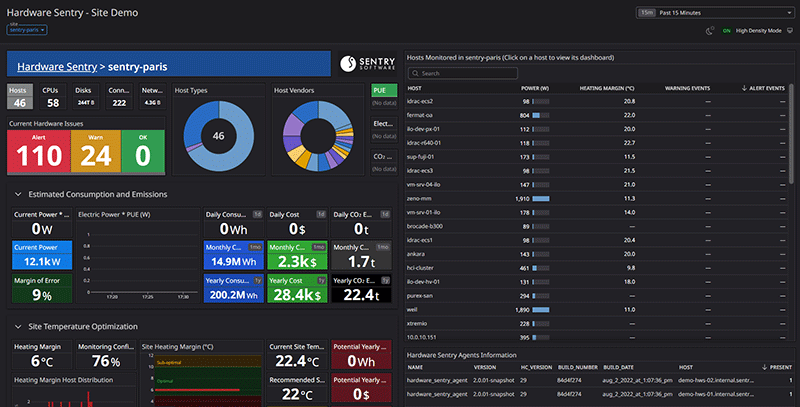
Task: Click the Host Vendors donut chart
Action: (318, 136)
